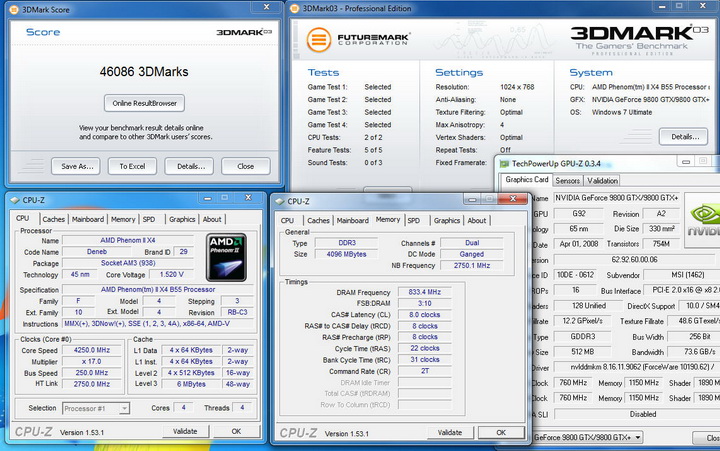Click the Level 3 cache value 6 MBytes
This screenshot has height=451, width=720.
pyautogui.click(x=191, y=384)
